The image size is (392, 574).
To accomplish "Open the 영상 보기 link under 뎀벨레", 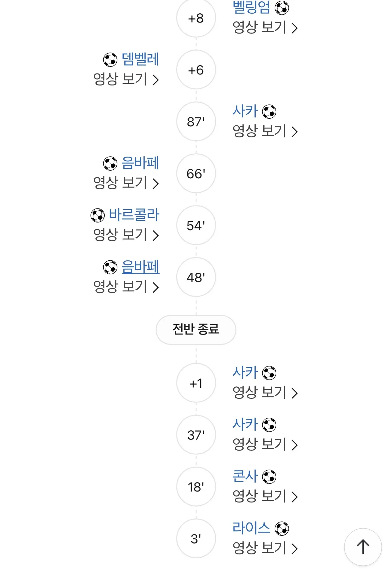I will [x=126, y=79].
